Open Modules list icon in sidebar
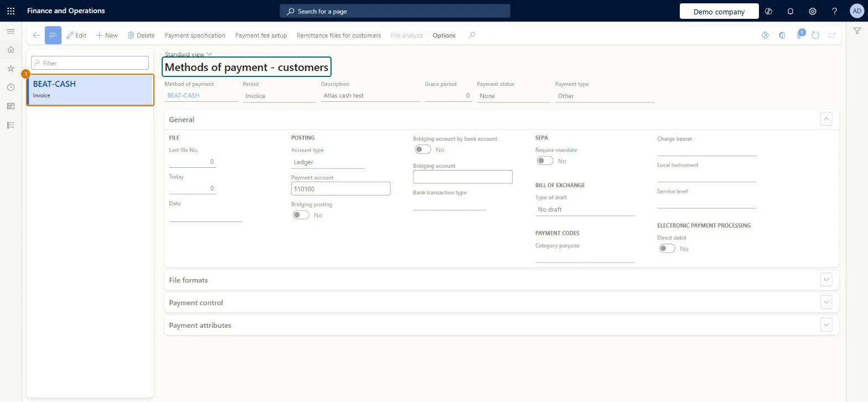The width and height of the screenshot is (868, 402). [x=11, y=125]
